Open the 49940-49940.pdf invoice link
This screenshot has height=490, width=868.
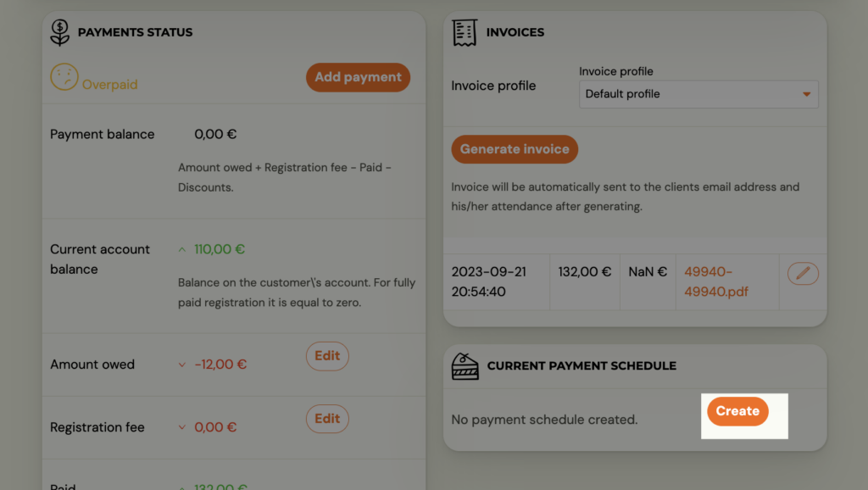click(x=716, y=282)
